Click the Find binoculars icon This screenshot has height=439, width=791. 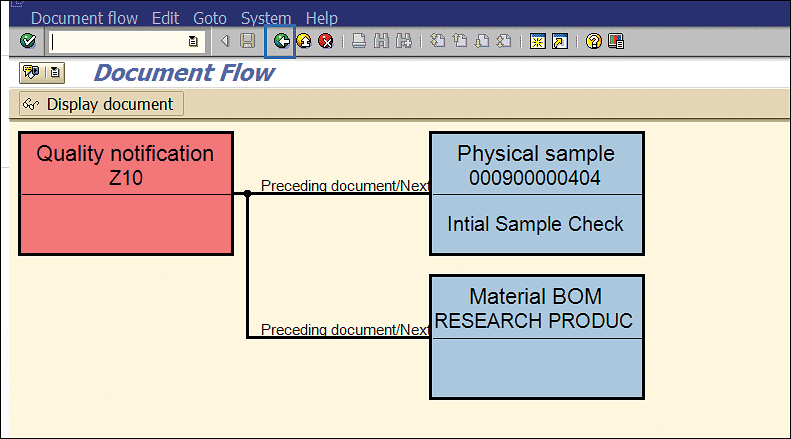tap(381, 41)
